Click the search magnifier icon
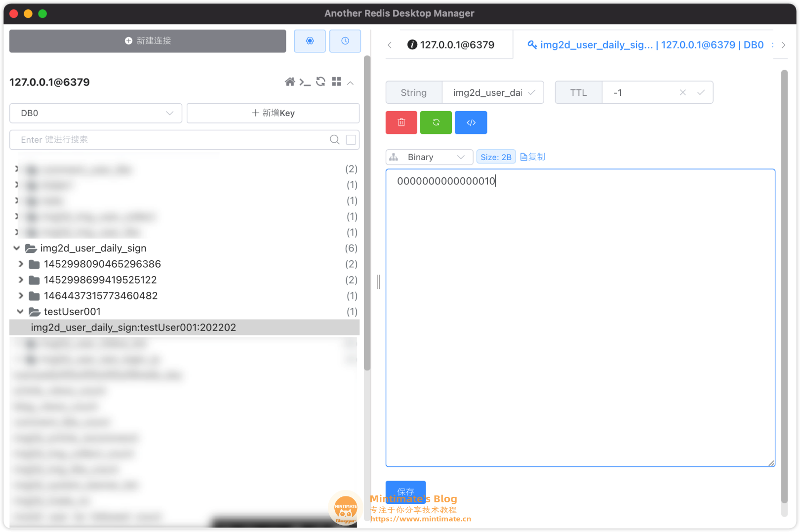The height and width of the screenshot is (532, 800). [335, 140]
